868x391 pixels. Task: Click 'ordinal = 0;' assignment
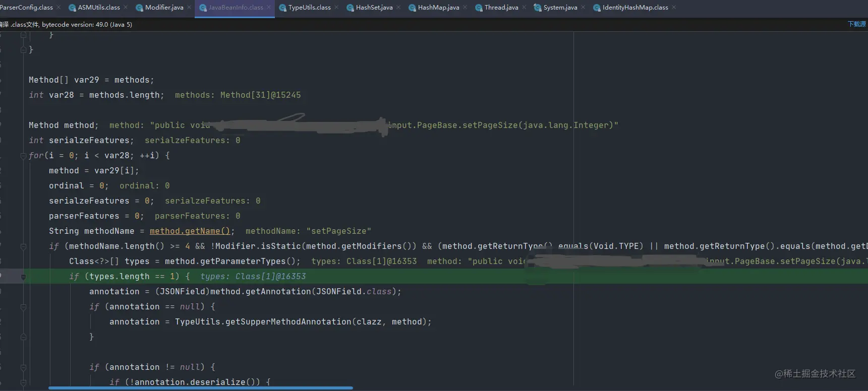(x=79, y=185)
